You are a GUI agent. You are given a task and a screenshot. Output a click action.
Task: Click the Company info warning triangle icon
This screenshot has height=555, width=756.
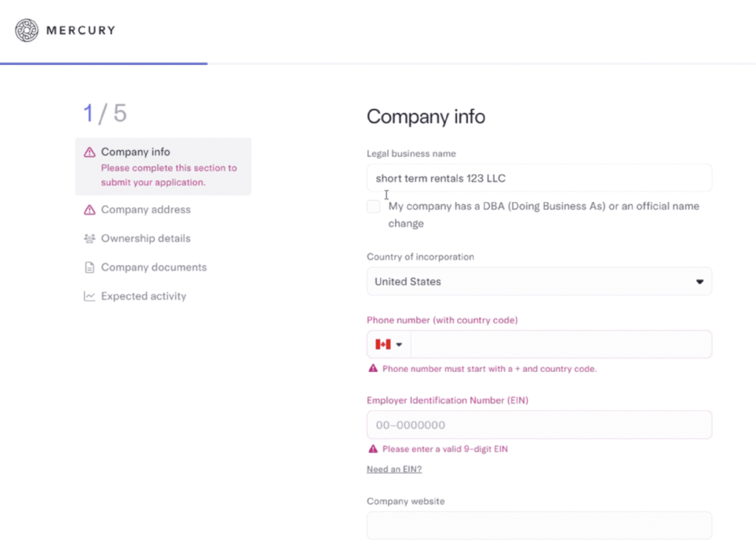click(x=89, y=152)
